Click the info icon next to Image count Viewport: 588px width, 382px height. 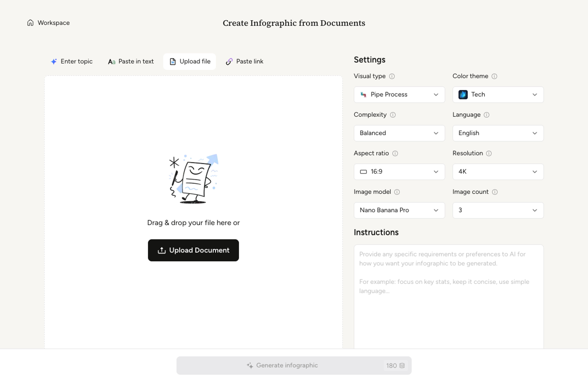pos(495,192)
